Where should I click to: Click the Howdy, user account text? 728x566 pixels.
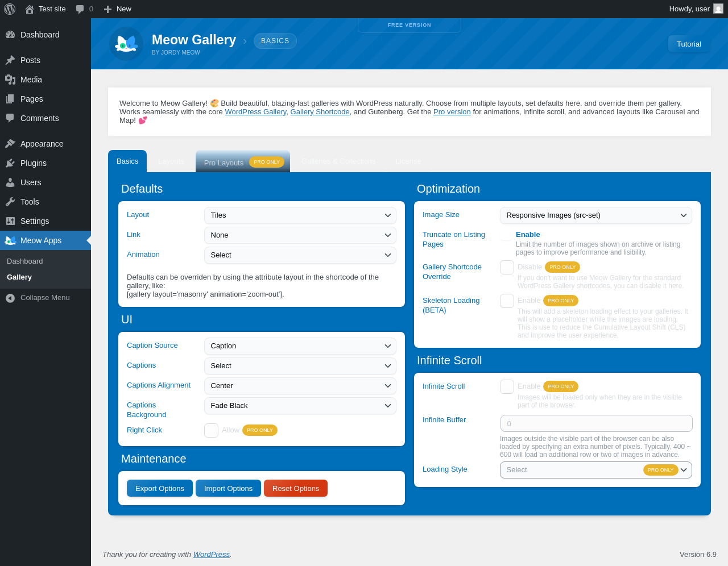689,9
